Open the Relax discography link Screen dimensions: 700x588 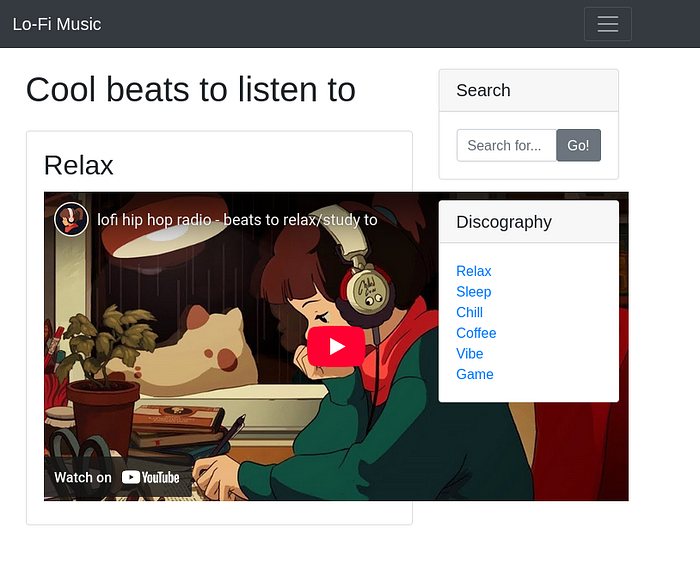pyautogui.click(x=473, y=271)
